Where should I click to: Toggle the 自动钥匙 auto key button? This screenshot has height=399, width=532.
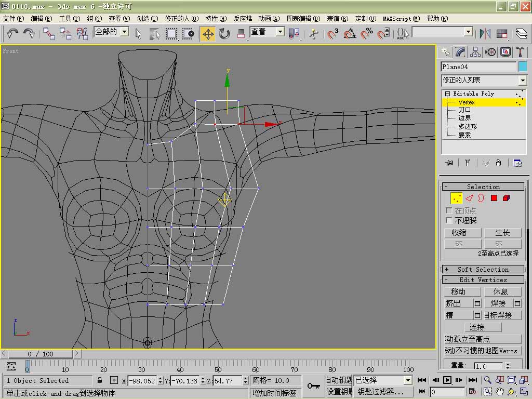(x=339, y=380)
